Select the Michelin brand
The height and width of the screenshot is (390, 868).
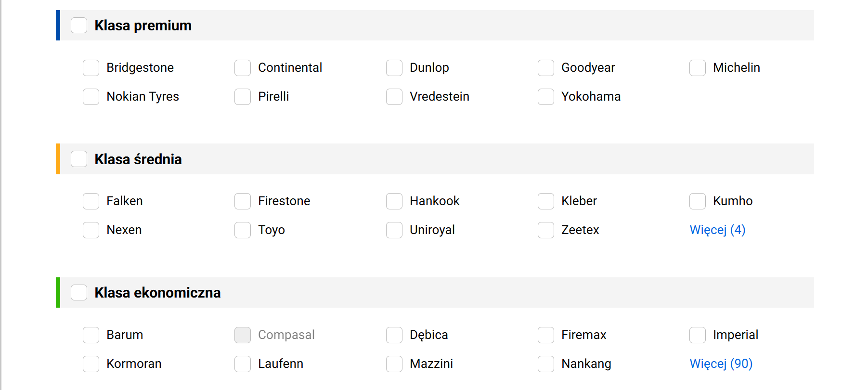coord(698,68)
